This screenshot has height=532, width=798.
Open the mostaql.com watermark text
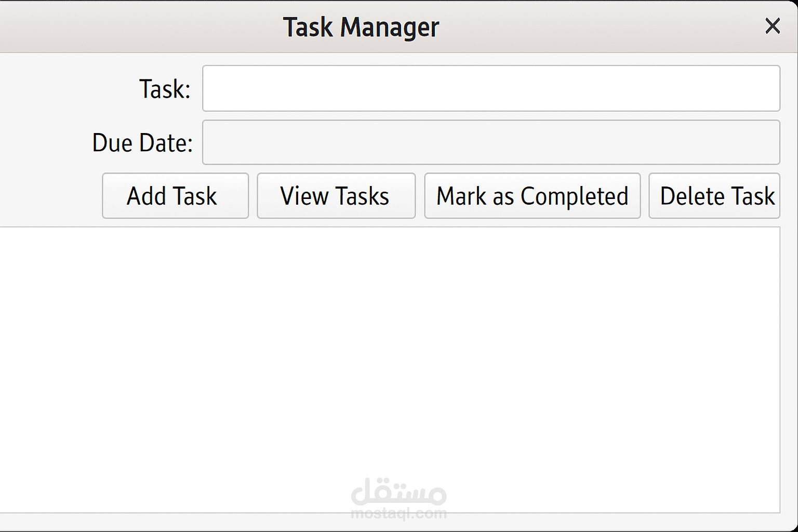point(398,514)
